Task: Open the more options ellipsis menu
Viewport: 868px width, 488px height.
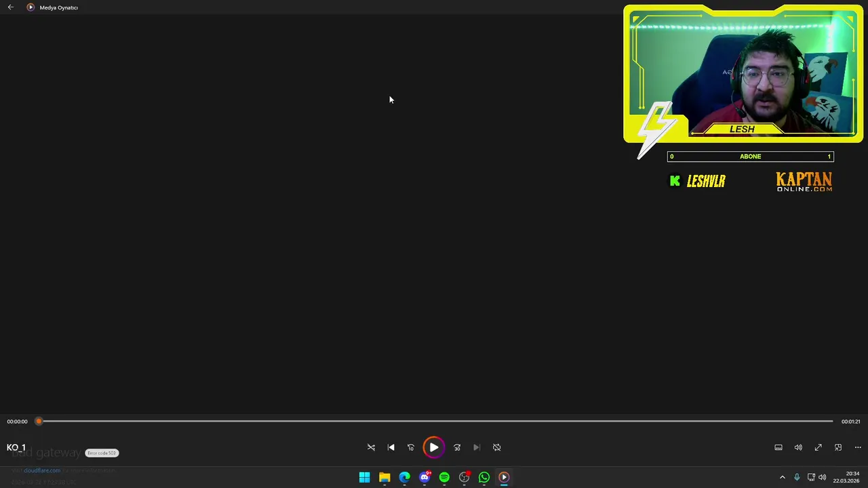Action: pos(858,447)
